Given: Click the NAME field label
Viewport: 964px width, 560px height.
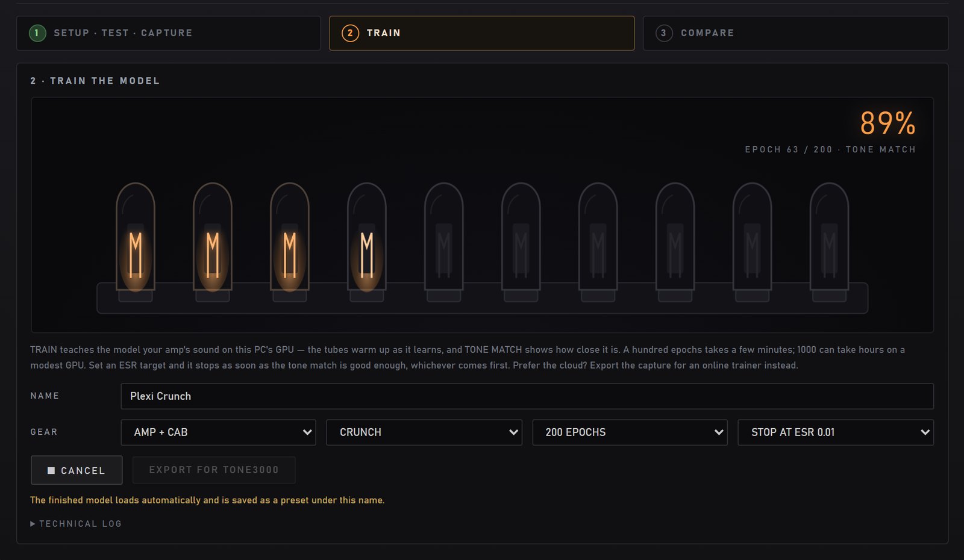Looking at the screenshot, I should 45,396.
